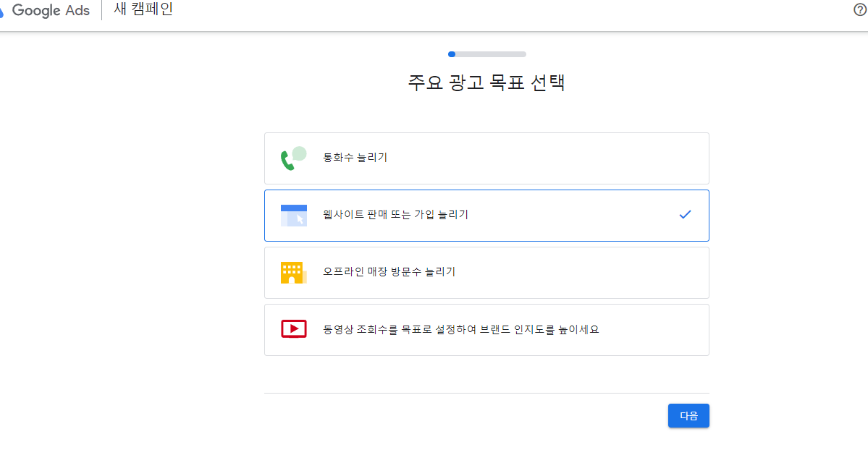The image size is (868, 463).
Task: Click the 새 캠페인 header title
Action: [x=143, y=9]
